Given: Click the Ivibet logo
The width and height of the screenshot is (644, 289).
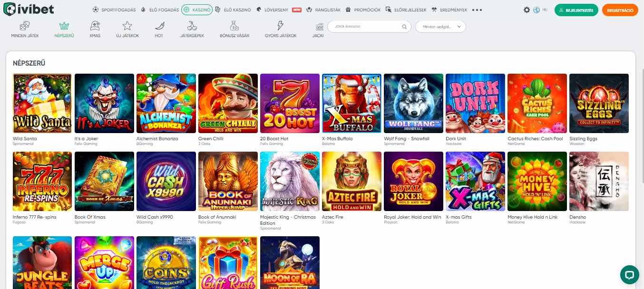Looking at the screenshot, I should (28, 9).
